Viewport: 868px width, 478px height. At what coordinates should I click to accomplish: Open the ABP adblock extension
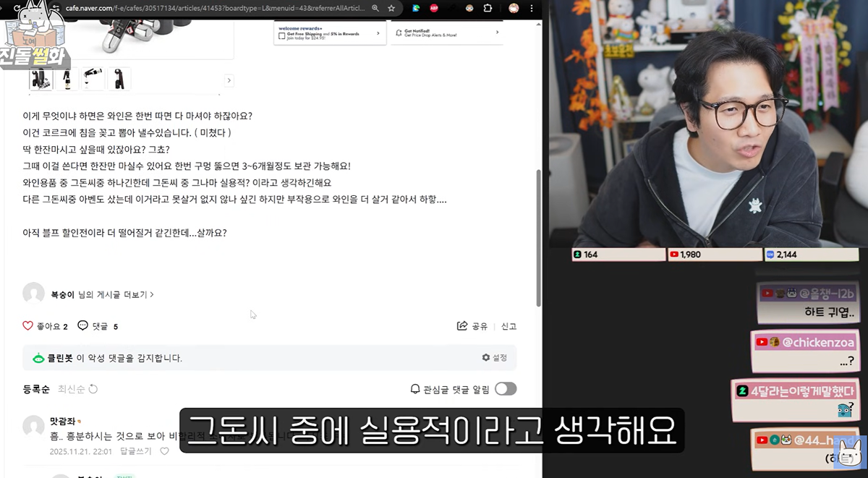tap(434, 8)
